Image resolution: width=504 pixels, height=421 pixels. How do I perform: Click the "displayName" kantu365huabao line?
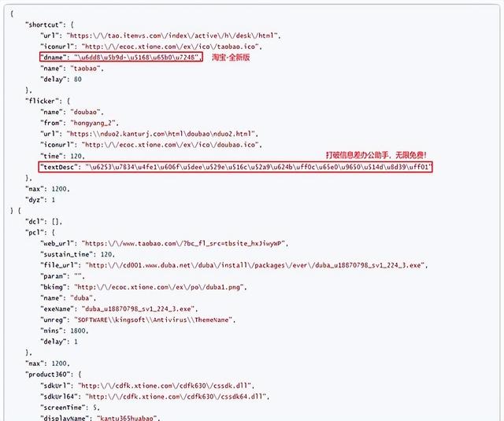click(100, 418)
